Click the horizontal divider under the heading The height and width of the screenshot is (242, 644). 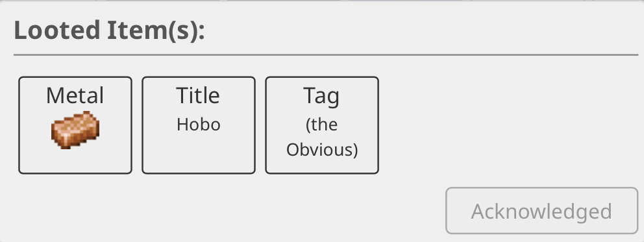pyautogui.click(x=326, y=54)
